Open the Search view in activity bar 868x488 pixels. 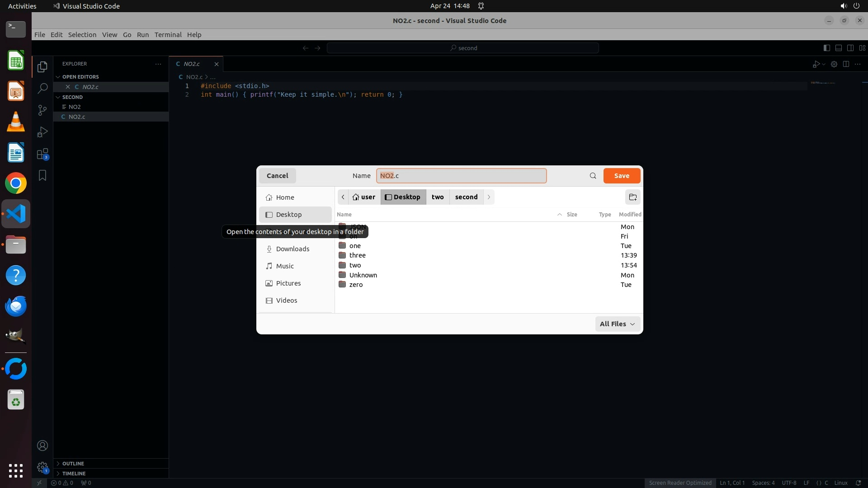42,88
